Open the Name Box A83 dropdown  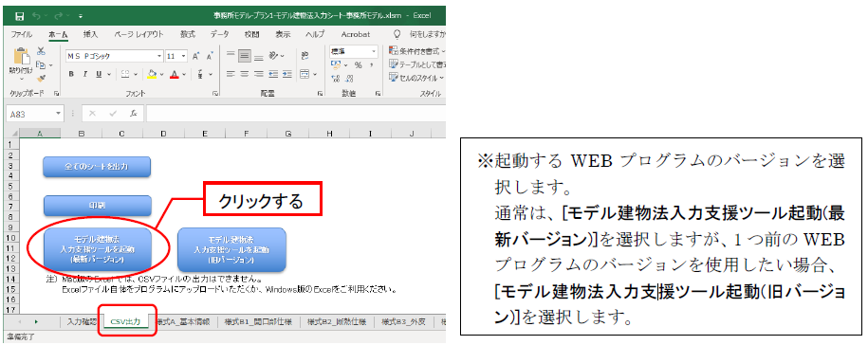click(59, 114)
